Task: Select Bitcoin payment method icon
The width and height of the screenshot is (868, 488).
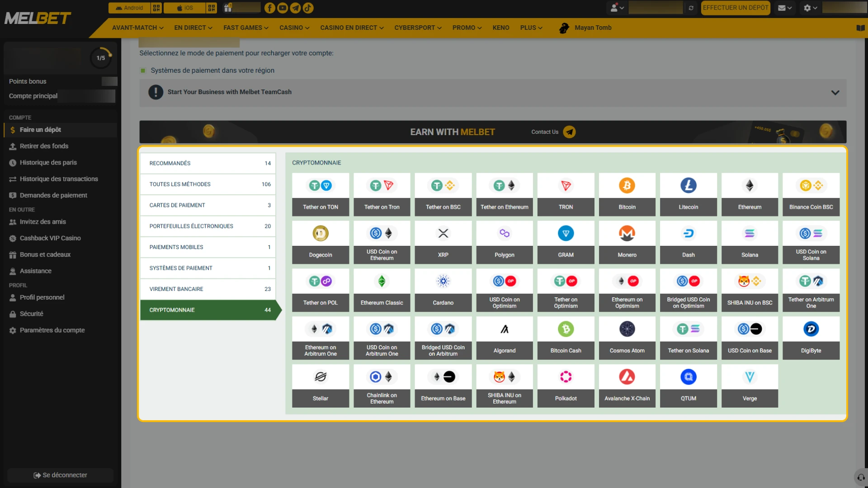Action: pyautogui.click(x=627, y=186)
